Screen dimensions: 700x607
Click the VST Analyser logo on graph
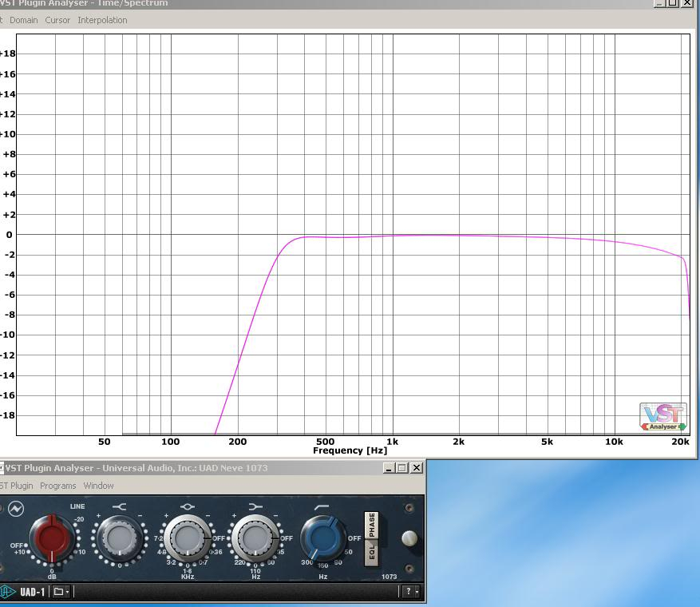[662, 416]
